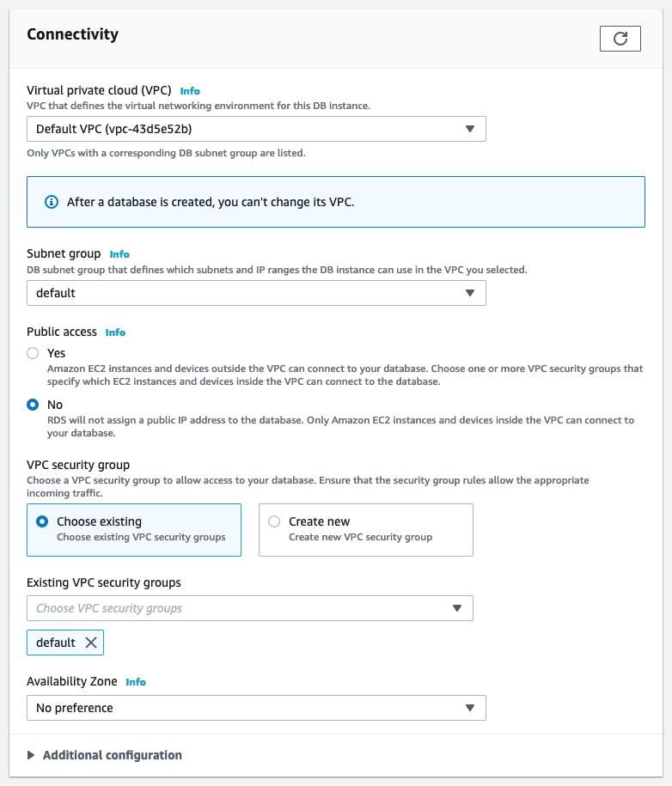Click the Info link beside Public access
This screenshot has width=672, height=786.
[115, 332]
